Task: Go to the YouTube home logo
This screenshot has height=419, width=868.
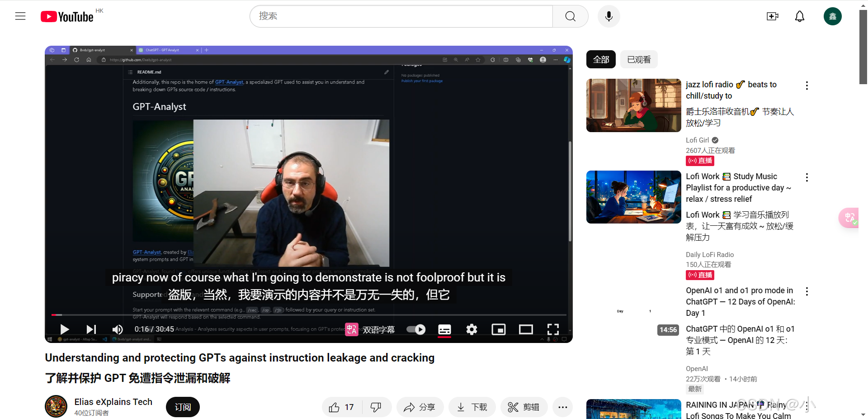Action: pyautogui.click(x=67, y=17)
